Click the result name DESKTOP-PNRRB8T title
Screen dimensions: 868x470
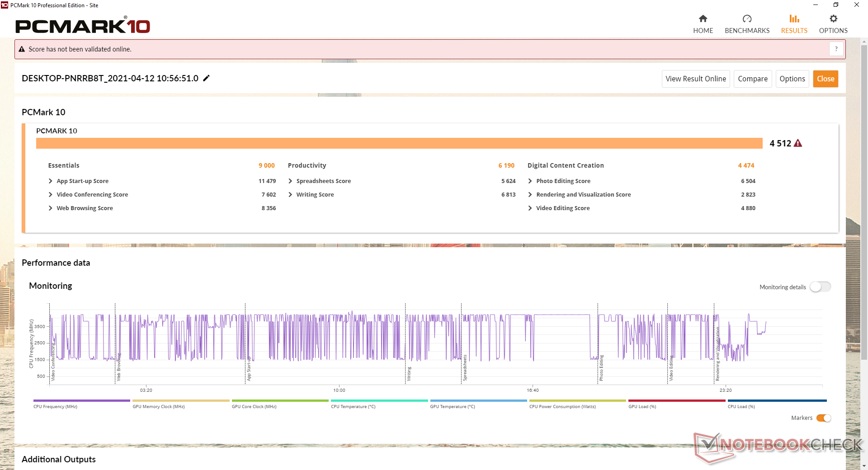[110, 78]
